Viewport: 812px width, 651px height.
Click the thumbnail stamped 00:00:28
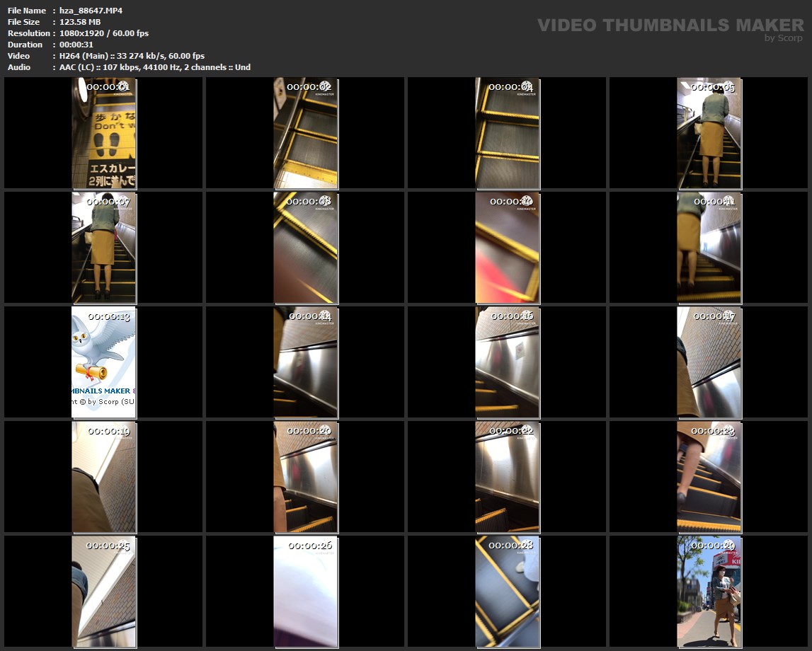(507, 591)
